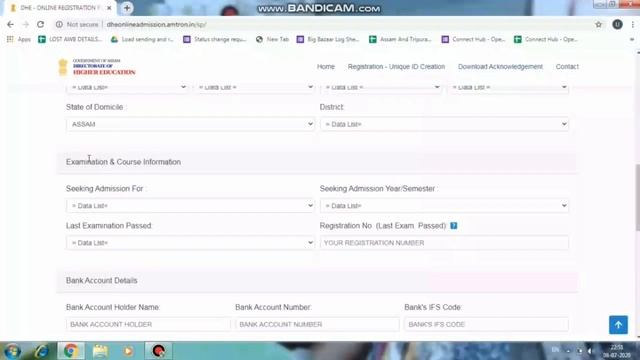640x360 pixels.
Task: Switch to Chrome in taskbar
Action: 71,351
